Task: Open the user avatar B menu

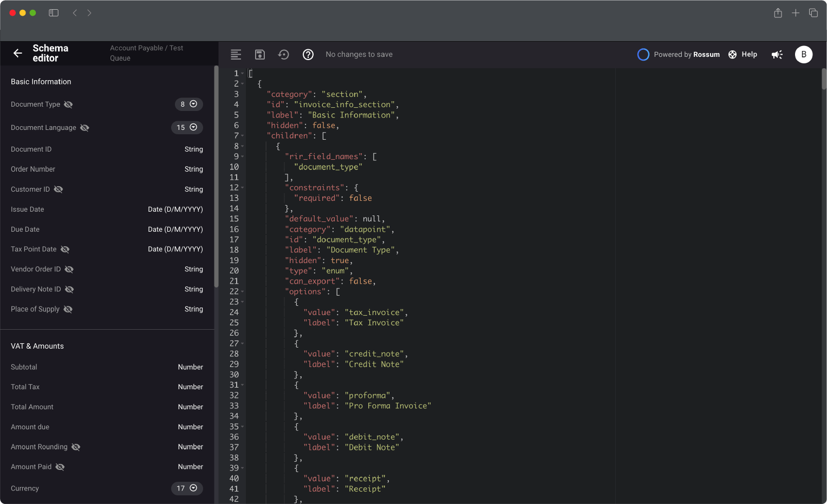Action: click(803, 54)
